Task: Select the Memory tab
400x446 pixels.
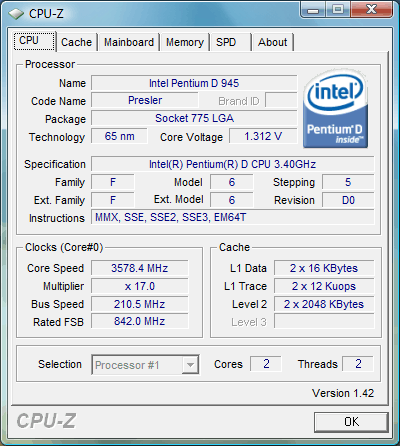Action: click(185, 42)
